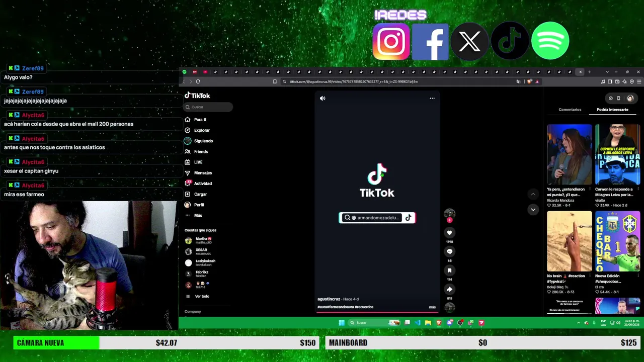Open Nueva Edición chequeobar video thumbnail
Viewport: 644px width, 362px height.
(x=617, y=241)
